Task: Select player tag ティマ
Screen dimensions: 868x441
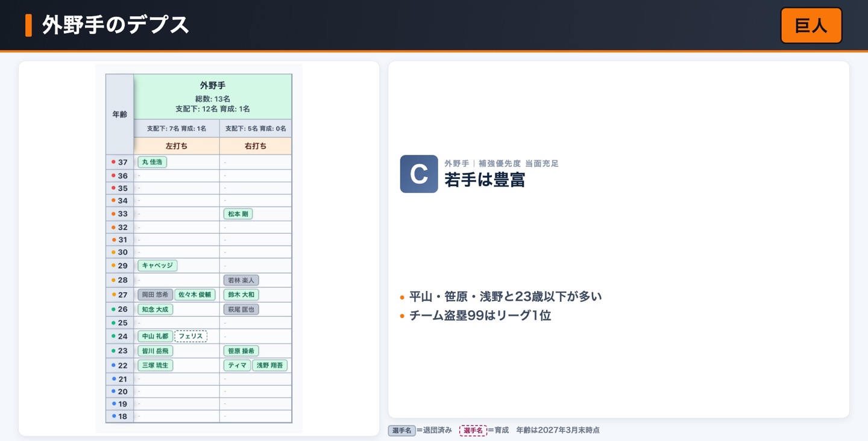Action: [237, 365]
